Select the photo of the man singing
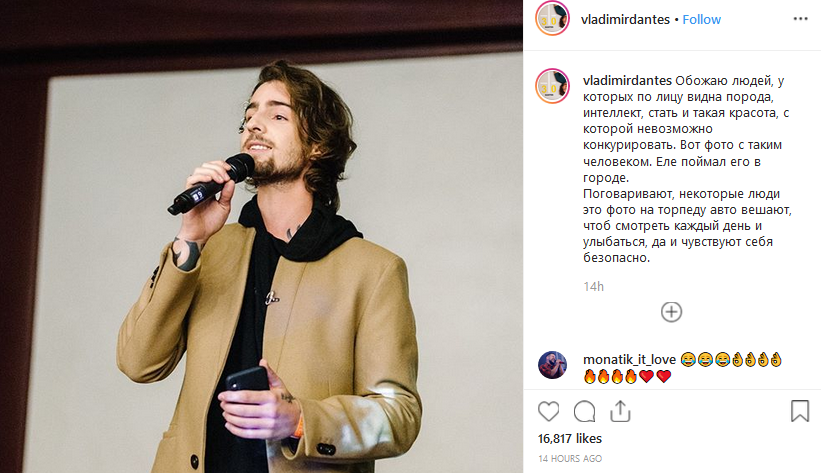 [x=261, y=236]
